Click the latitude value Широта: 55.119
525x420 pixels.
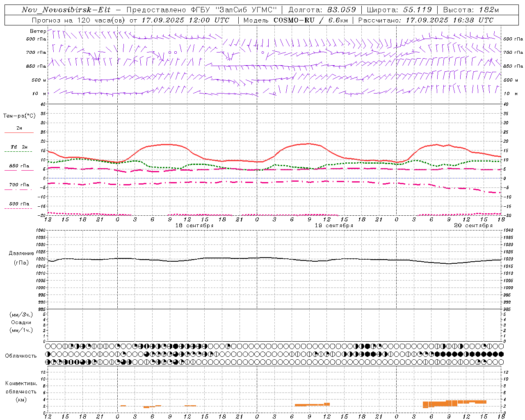click(x=399, y=10)
